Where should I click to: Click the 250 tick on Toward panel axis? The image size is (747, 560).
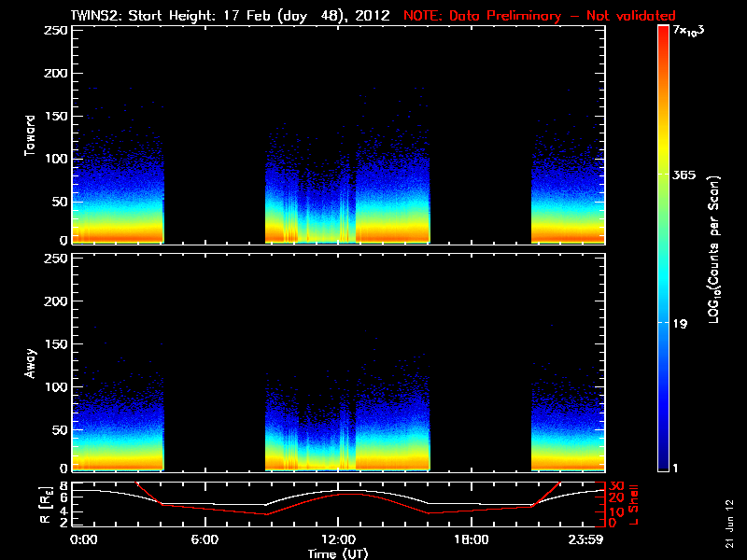[55, 31]
